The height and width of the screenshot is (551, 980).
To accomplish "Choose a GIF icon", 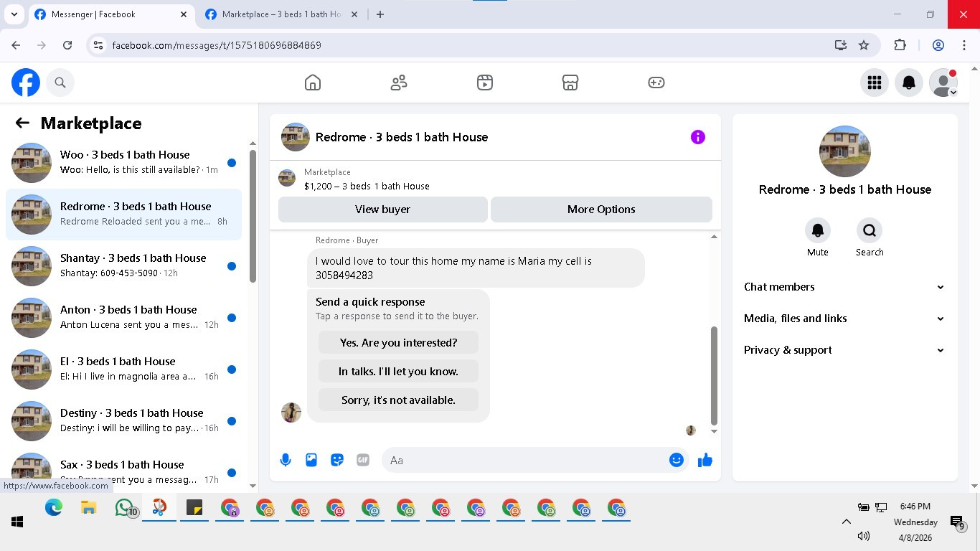I will [x=363, y=460].
